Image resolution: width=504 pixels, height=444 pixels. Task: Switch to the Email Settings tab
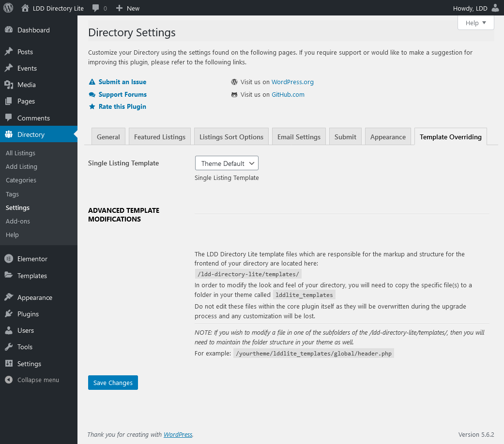[x=299, y=136]
